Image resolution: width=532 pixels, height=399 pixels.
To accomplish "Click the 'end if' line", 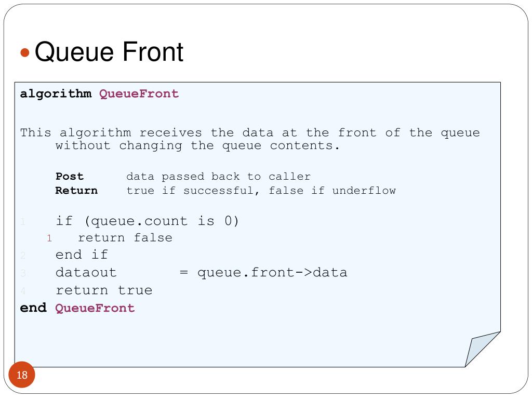I will point(82,255).
